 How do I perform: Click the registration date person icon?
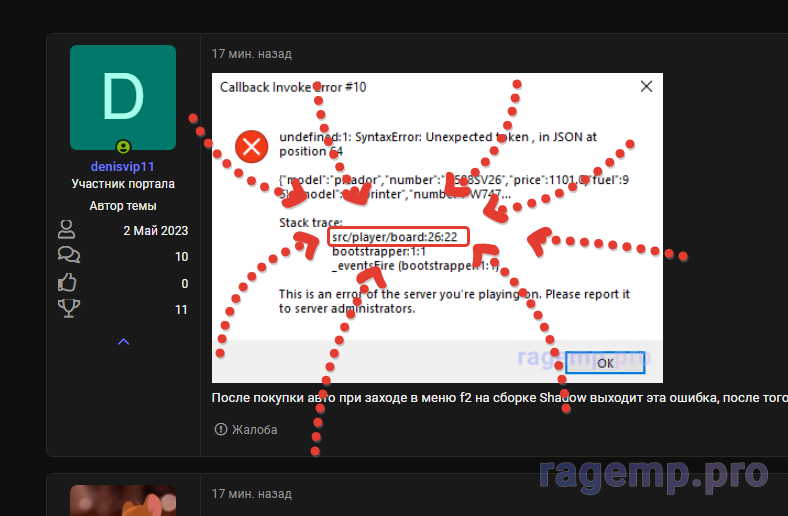pos(68,230)
